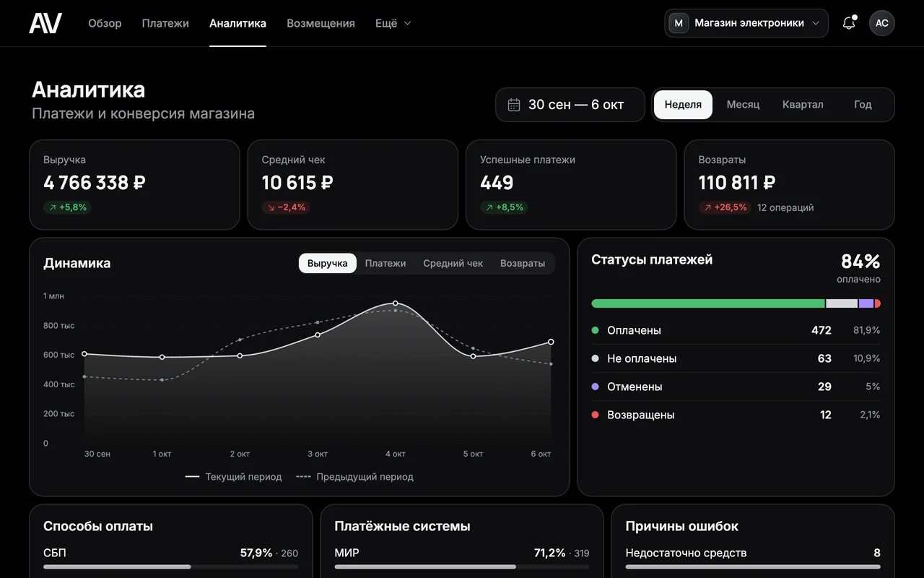Click the M store badge icon
924x578 pixels.
pos(679,23)
